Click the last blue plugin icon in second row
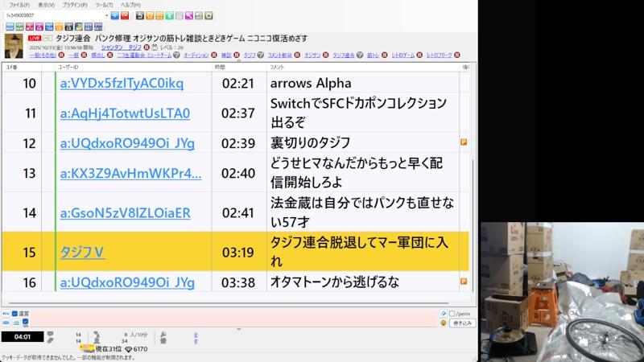The height and width of the screenshot is (362, 644). point(98,27)
